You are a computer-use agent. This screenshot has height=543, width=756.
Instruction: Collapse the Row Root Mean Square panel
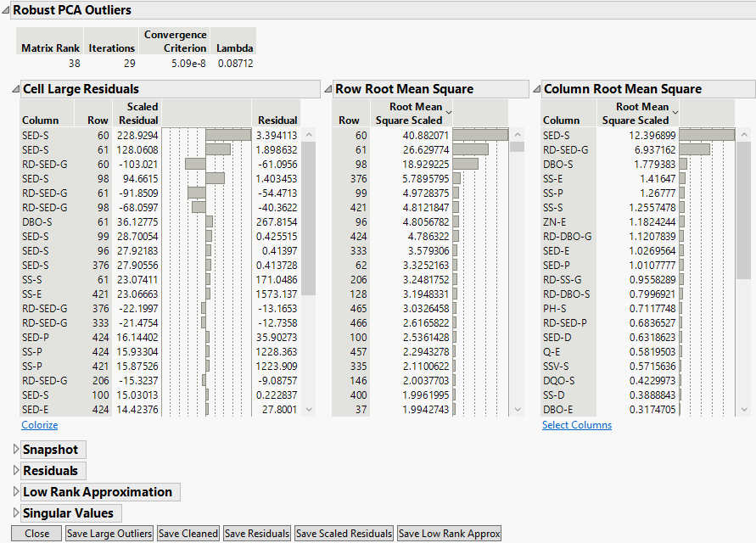point(328,88)
